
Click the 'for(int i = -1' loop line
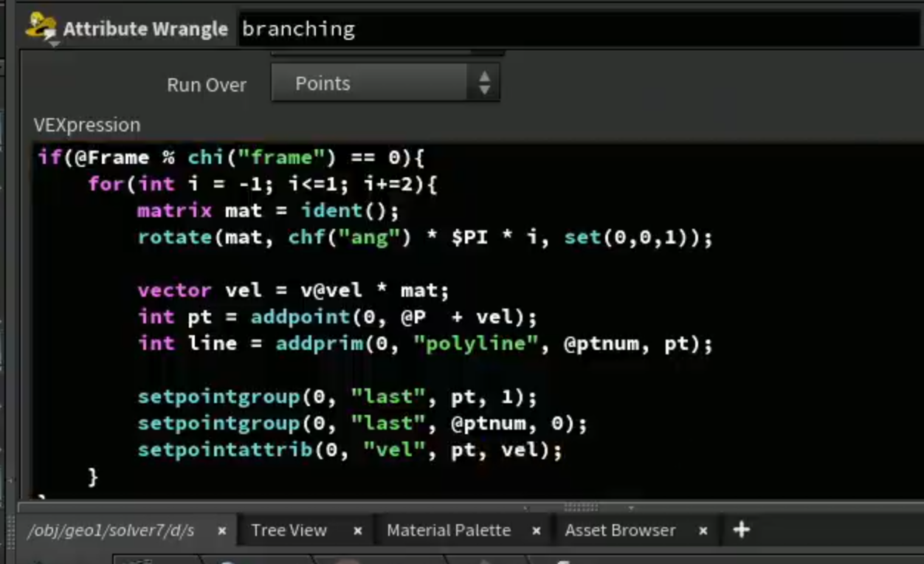(263, 185)
